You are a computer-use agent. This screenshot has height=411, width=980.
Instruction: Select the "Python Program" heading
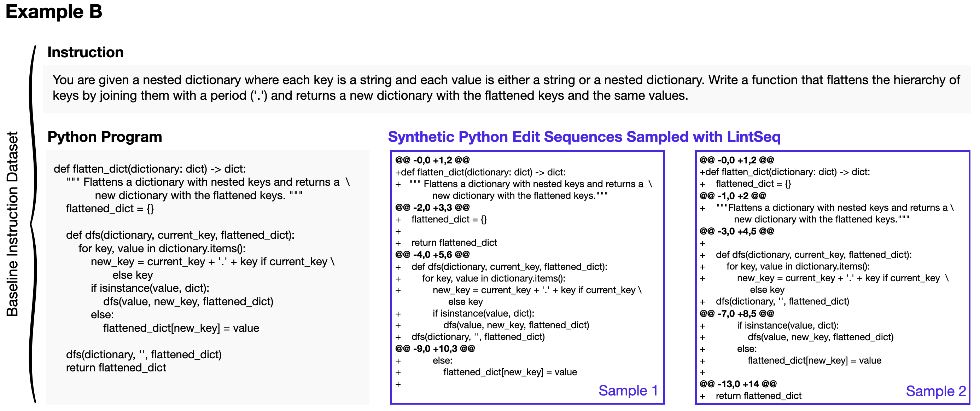105,137
